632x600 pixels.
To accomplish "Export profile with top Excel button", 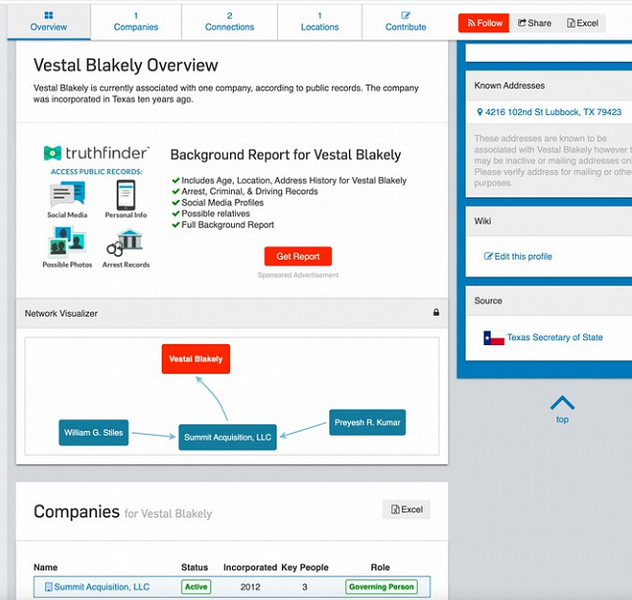I will click(x=582, y=23).
